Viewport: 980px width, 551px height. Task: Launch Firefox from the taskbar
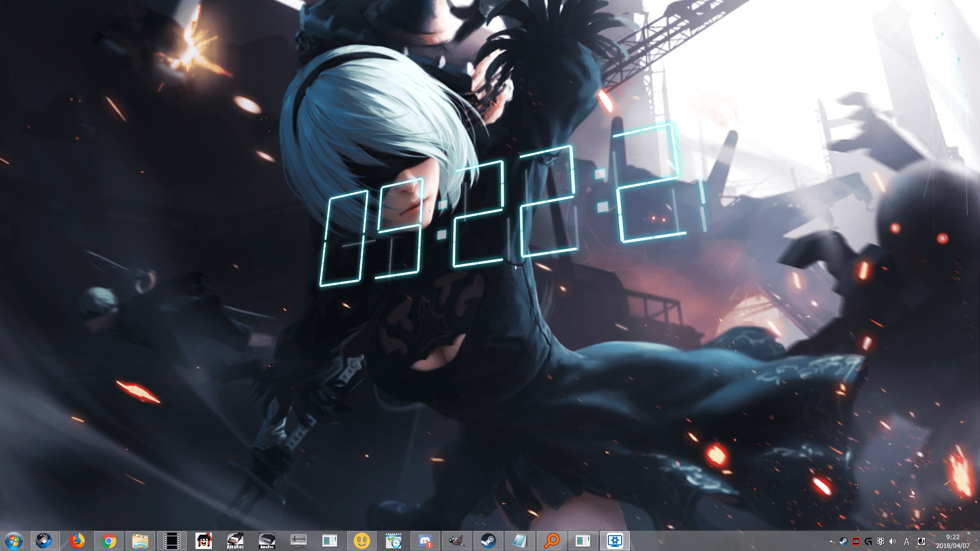(77, 541)
